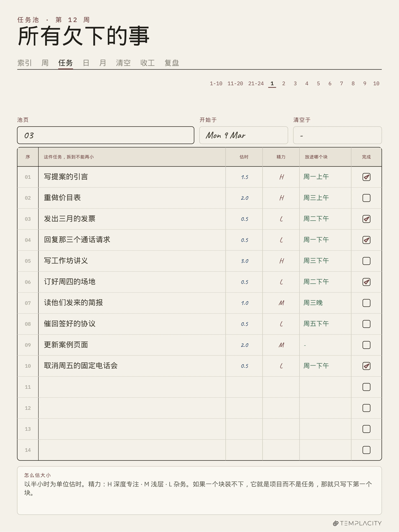Jump to page range 21-24
Screen dimensions: 399x532
pyautogui.click(x=256, y=83)
